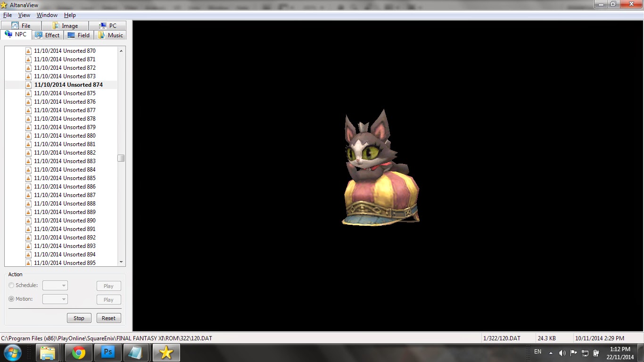
Task: Click the cat model in the viewport
Action: (x=380, y=167)
